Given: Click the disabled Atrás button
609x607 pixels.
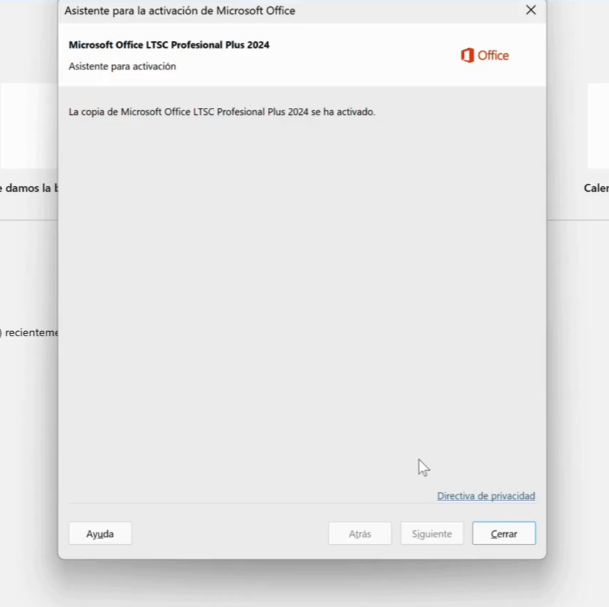Looking at the screenshot, I should point(360,533).
